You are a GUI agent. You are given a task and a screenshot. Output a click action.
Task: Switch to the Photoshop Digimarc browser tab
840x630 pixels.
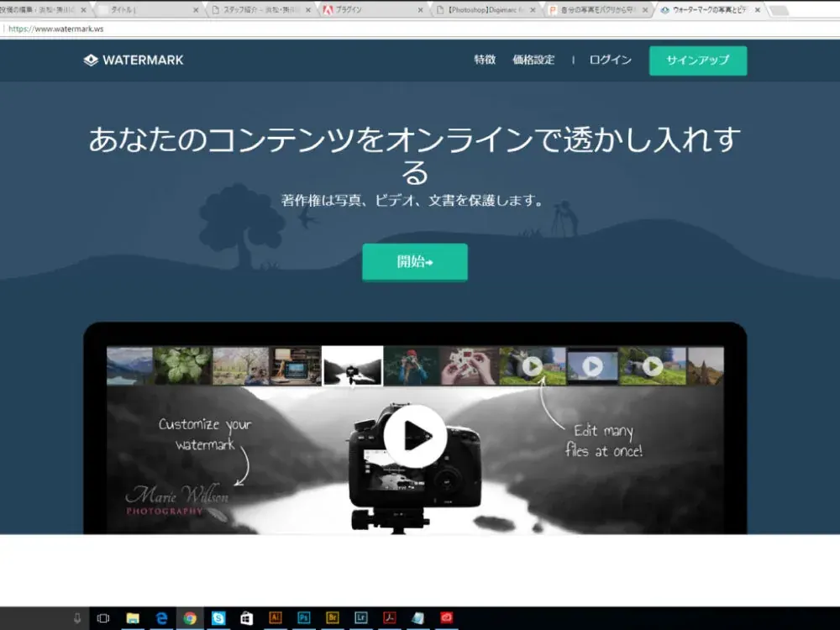(486, 9)
